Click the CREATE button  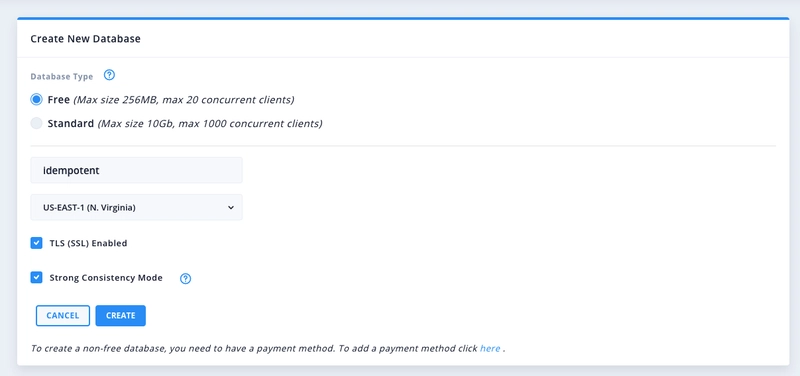(120, 315)
